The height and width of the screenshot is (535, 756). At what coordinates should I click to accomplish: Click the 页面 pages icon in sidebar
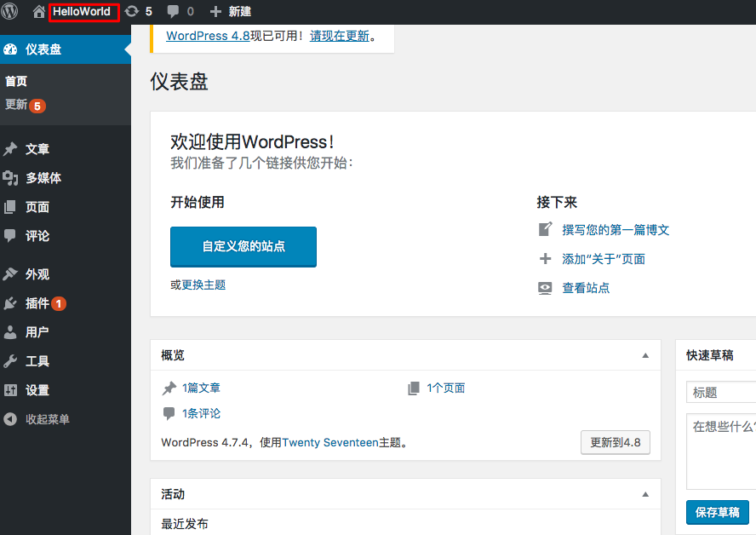(x=10, y=207)
